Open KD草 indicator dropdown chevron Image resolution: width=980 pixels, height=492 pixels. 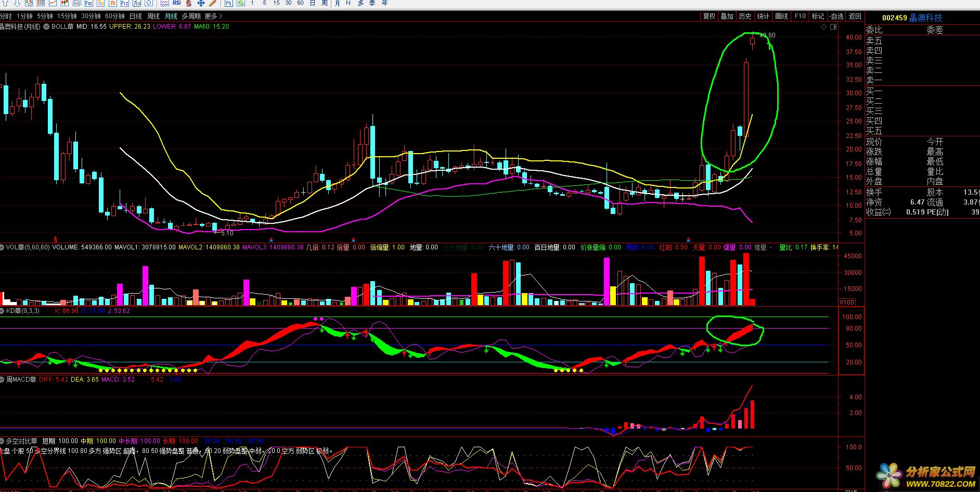pyautogui.click(x=3, y=311)
